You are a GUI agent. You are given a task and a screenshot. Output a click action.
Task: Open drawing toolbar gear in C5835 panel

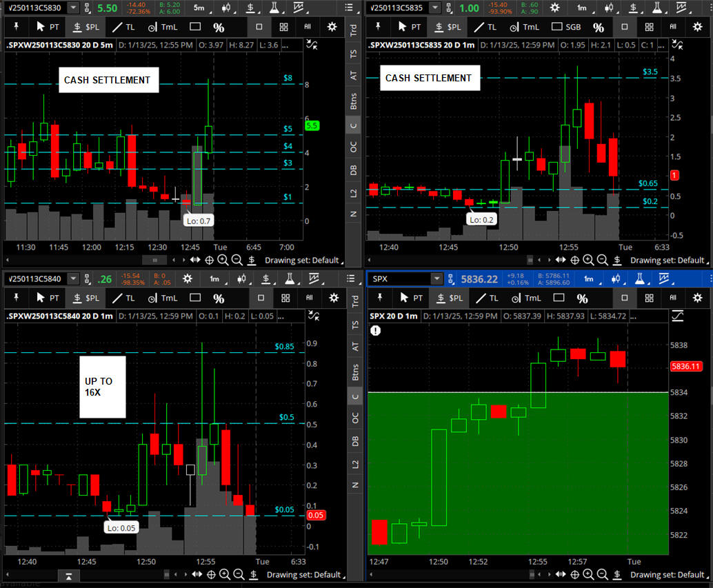(698, 27)
